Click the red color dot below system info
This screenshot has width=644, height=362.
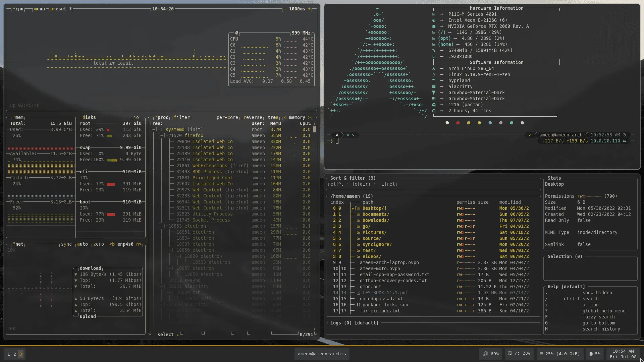(458, 123)
